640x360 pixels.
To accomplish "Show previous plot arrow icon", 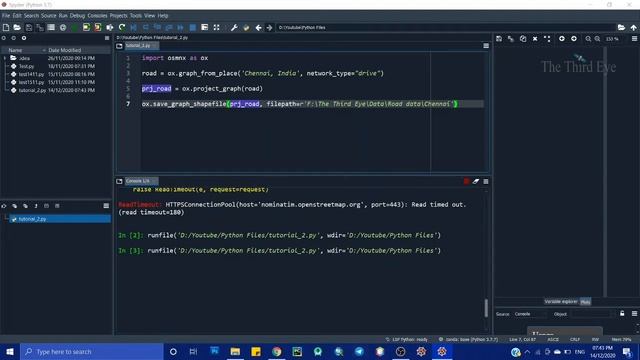I will pos(562,39).
